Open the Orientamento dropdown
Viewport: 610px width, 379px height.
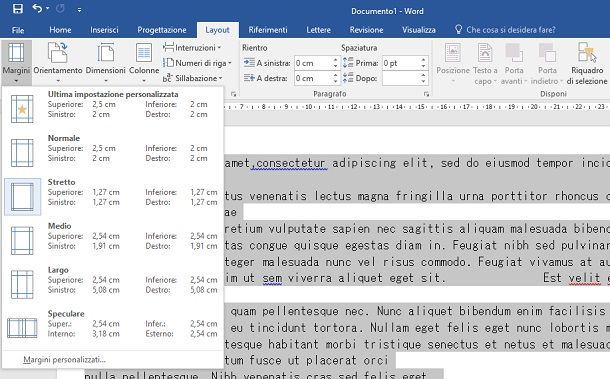tap(58, 63)
